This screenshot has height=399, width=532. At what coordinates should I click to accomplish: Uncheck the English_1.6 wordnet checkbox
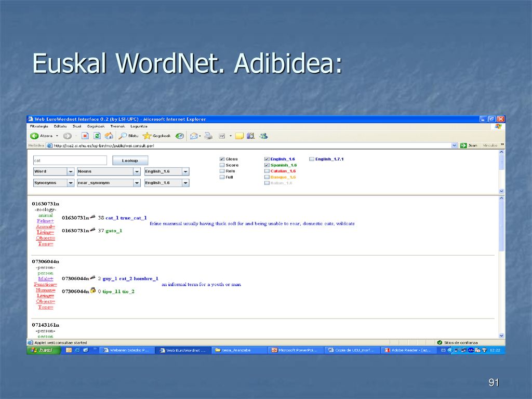[x=267, y=159]
